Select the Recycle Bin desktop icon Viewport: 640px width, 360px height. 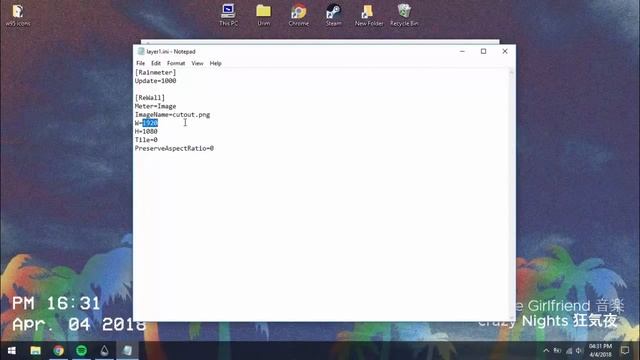click(x=404, y=15)
